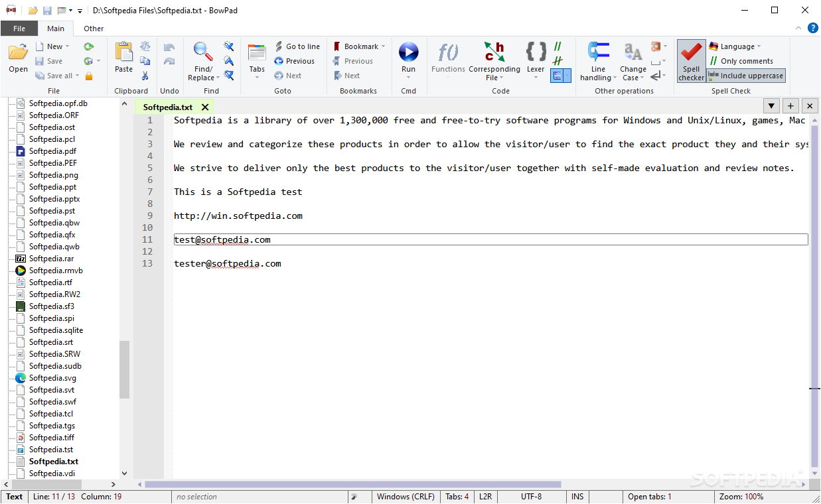Click the Change Case icon
The image size is (821, 504).
pyautogui.click(x=633, y=52)
